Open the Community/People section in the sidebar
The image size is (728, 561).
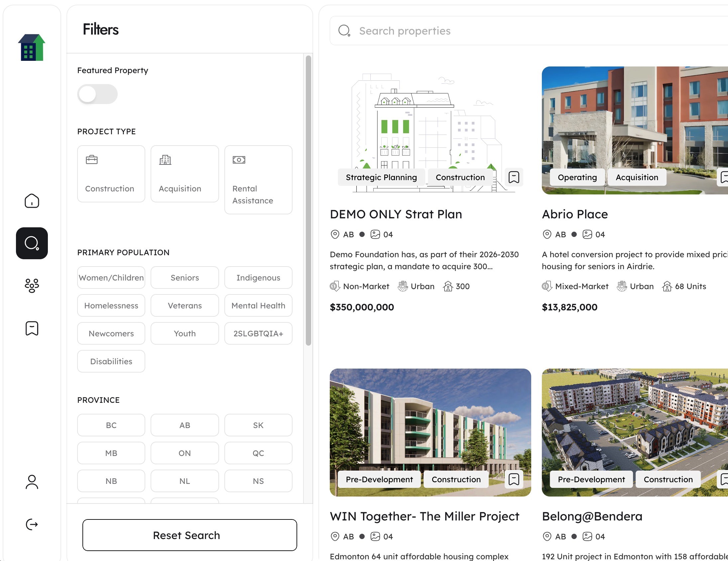tap(31, 285)
